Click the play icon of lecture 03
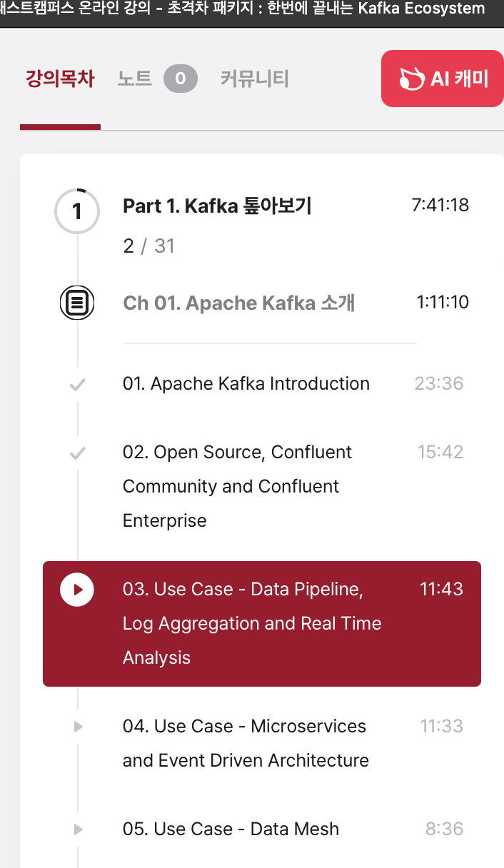Viewport: 504px width, 868px height. [x=77, y=590]
